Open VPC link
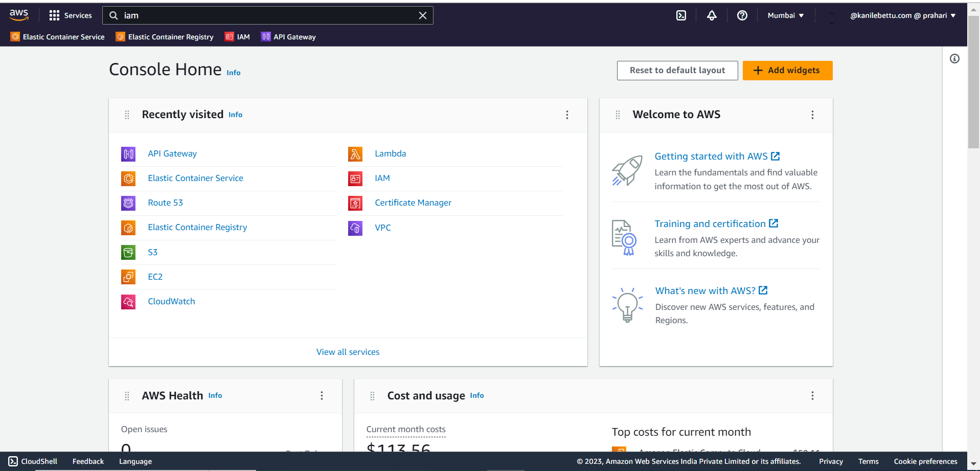 pos(383,228)
